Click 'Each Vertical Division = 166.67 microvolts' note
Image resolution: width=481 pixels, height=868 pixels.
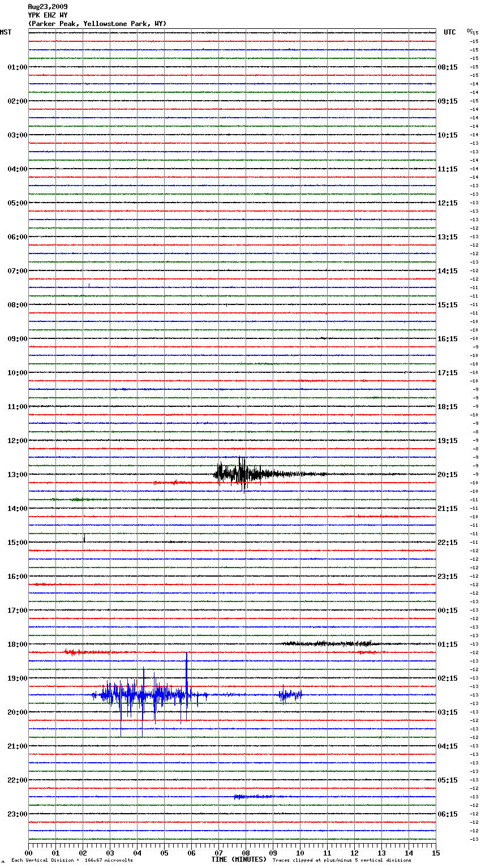point(72,861)
